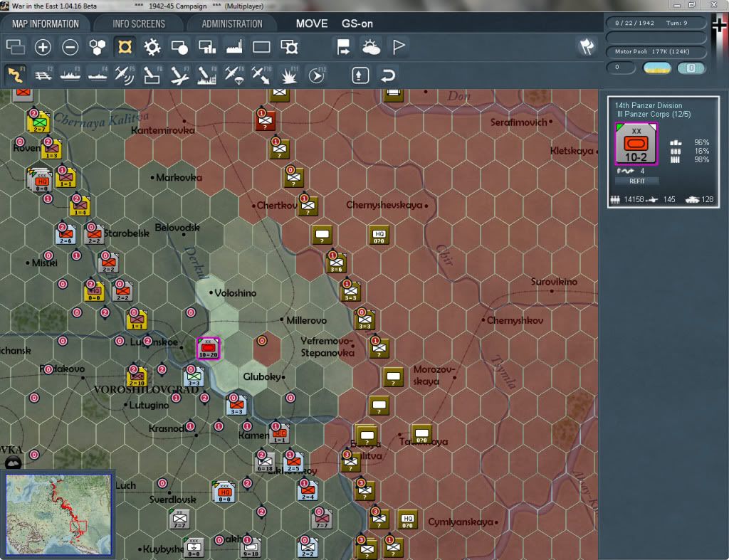The height and width of the screenshot is (560, 729).
Task: Toggle the hex grid display
Action: 98,47
